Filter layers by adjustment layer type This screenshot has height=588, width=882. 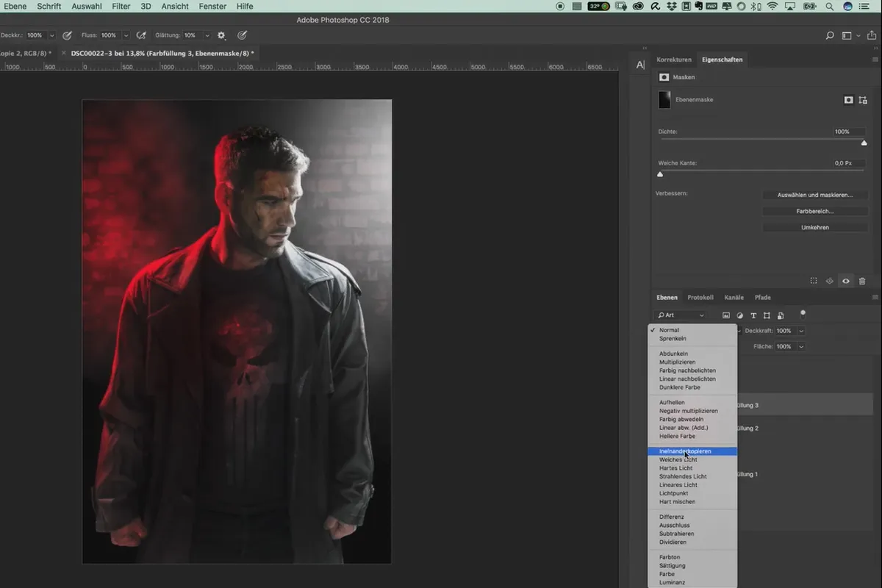(739, 315)
